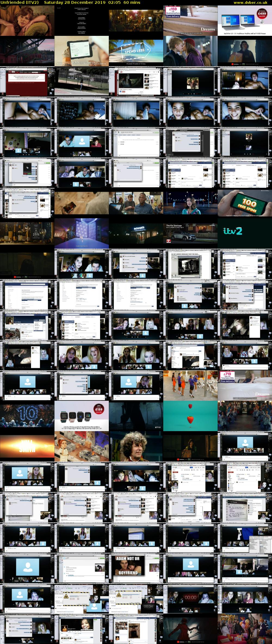
Task: Open the Dreams £719 mattress advert thumbnail
Action: [245, 386]
